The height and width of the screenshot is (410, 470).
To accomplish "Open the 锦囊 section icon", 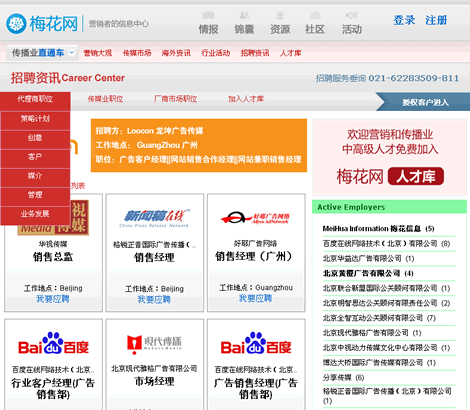I will [244, 15].
